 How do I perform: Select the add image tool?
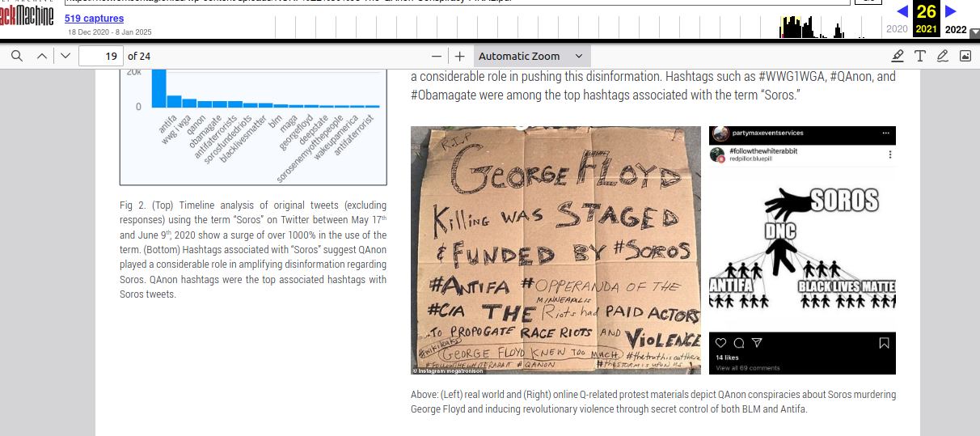click(x=965, y=56)
